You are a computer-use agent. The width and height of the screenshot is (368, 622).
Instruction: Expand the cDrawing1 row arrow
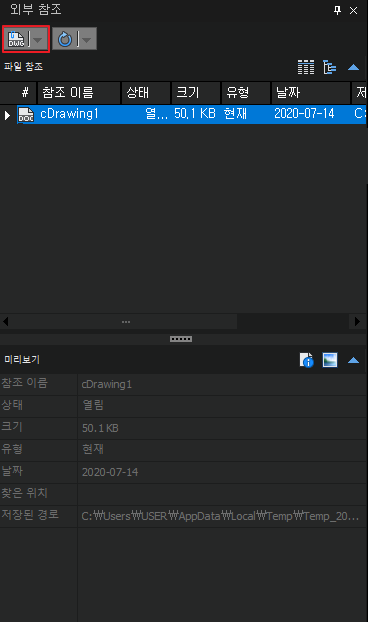[x=7, y=115]
